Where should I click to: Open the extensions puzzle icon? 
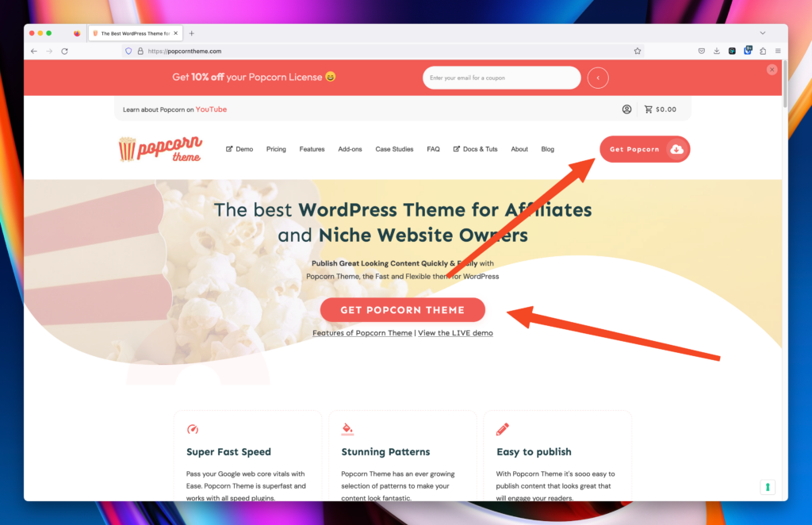coord(763,51)
